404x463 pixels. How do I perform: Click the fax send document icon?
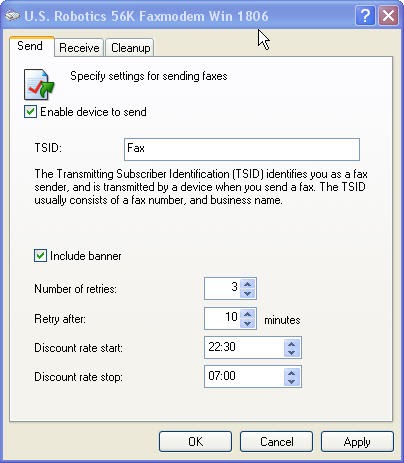pos(39,85)
